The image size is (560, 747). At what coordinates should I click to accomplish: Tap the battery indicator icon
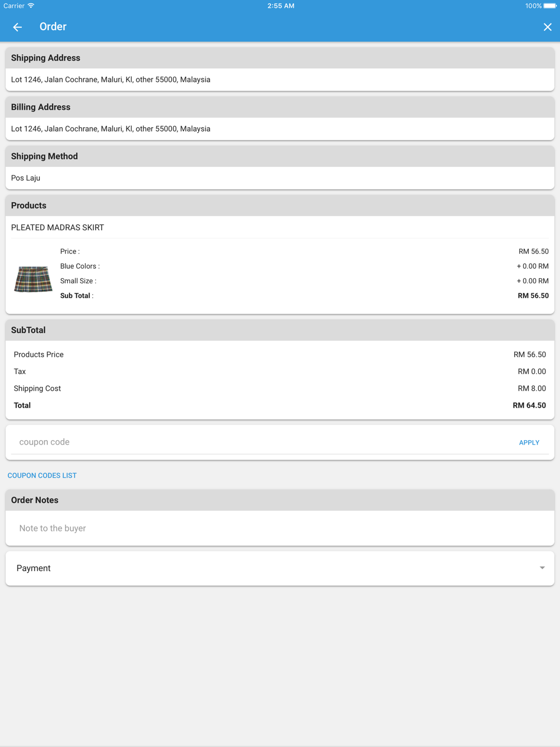tap(549, 6)
